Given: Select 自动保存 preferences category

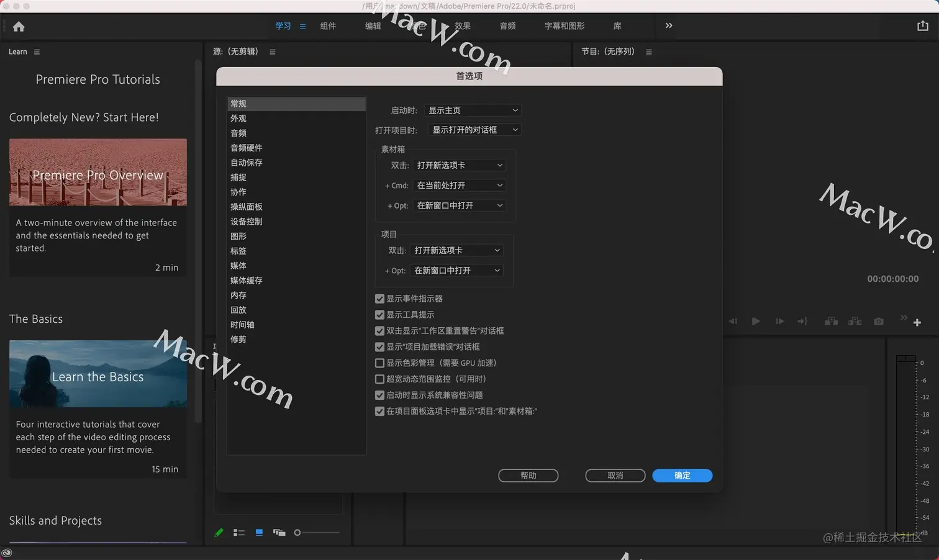Looking at the screenshot, I should pyautogui.click(x=296, y=163).
